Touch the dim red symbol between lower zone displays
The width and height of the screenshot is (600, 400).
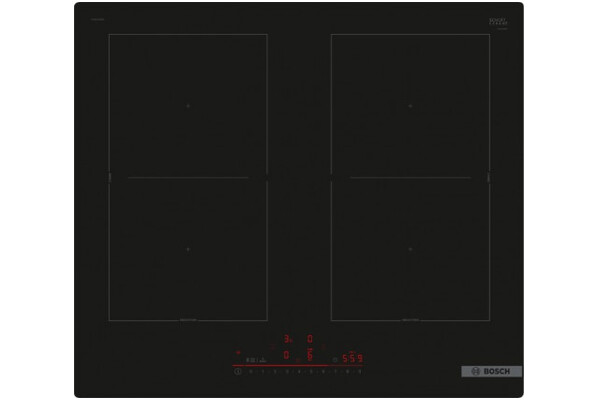pyautogui.click(x=298, y=360)
